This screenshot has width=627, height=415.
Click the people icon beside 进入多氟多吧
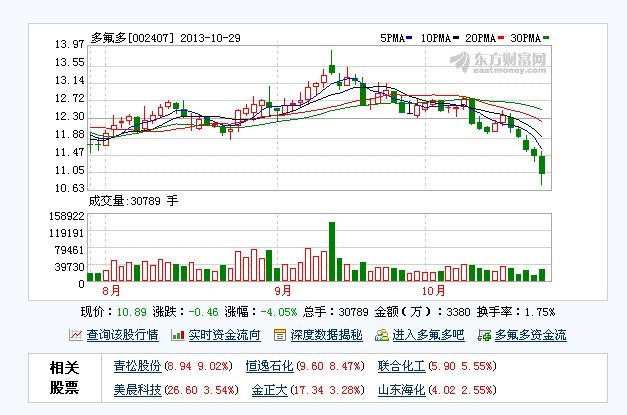(x=382, y=335)
